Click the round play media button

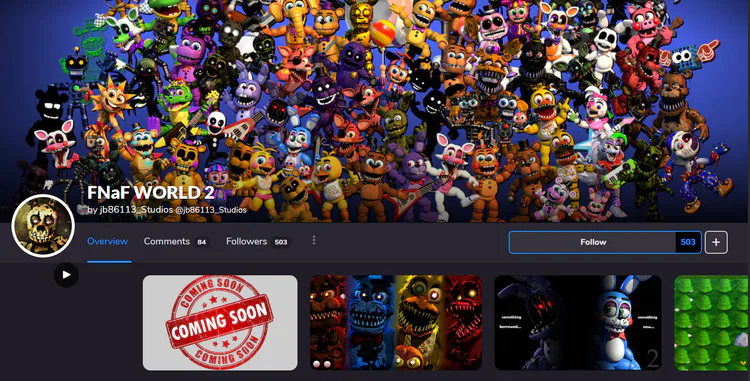click(x=66, y=275)
